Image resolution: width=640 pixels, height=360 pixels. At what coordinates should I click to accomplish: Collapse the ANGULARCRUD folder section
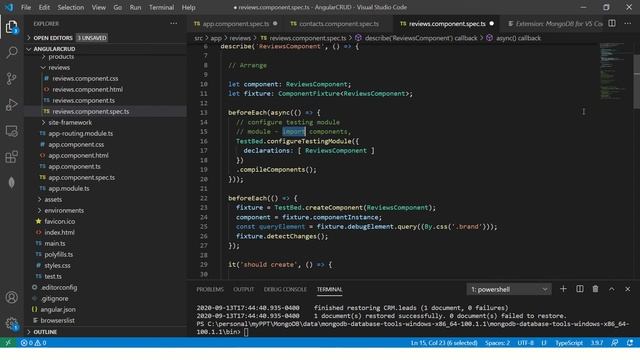coord(54,49)
